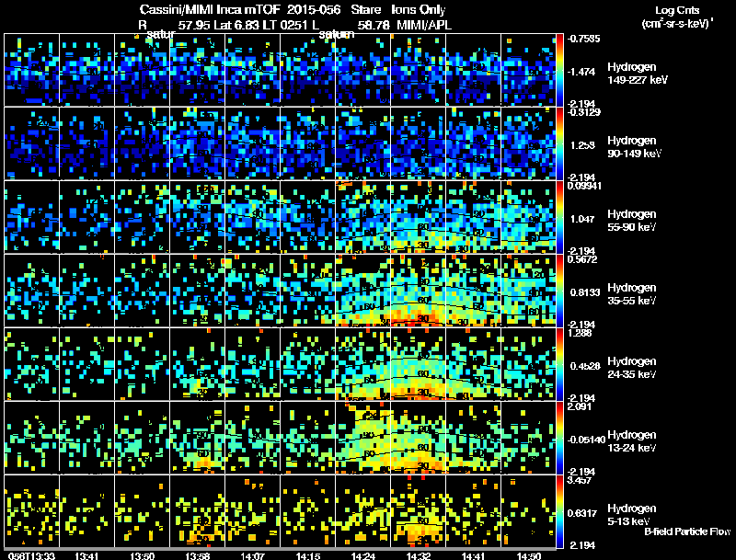The width and height of the screenshot is (736, 560).
Task: Click the 'Hydrogen 35-55 keV' row label
Action: tap(632, 294)
